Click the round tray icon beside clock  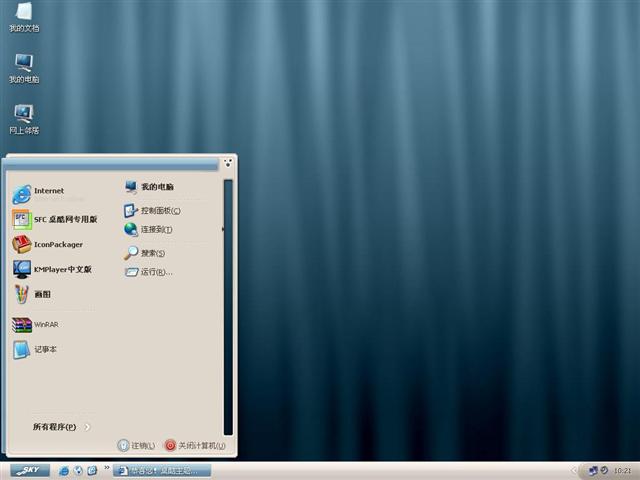(x=604, y=471)
